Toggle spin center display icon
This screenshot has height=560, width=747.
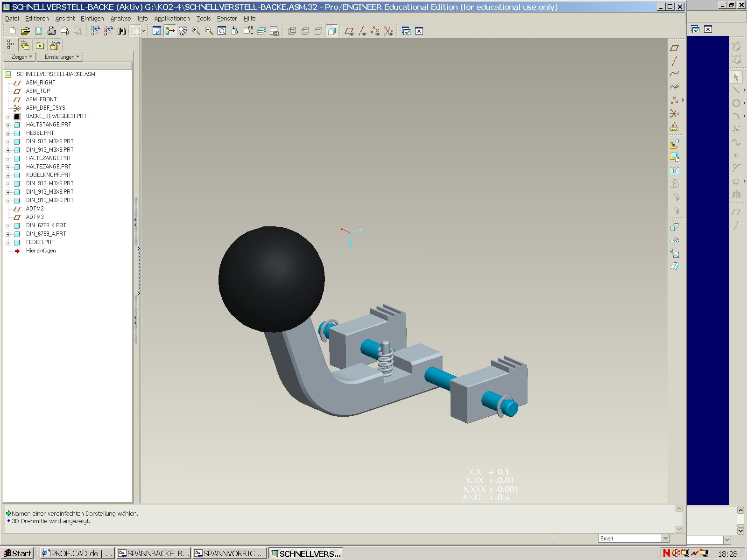pyautogui.click(x=170, y=31)
